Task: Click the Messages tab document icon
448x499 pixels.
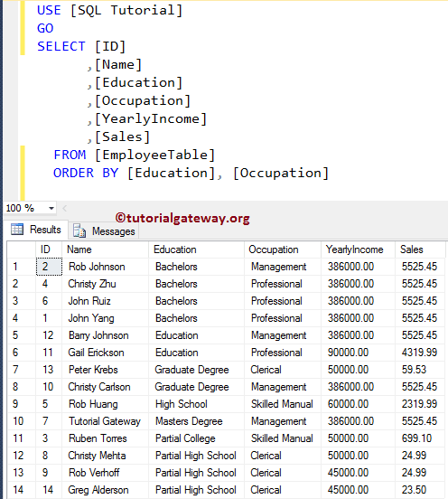Action: click(79, 231)
